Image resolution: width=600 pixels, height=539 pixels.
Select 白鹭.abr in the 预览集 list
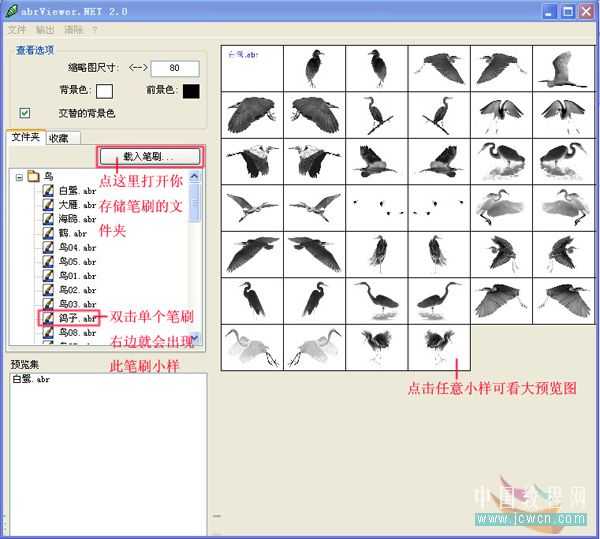coord(31,379)
